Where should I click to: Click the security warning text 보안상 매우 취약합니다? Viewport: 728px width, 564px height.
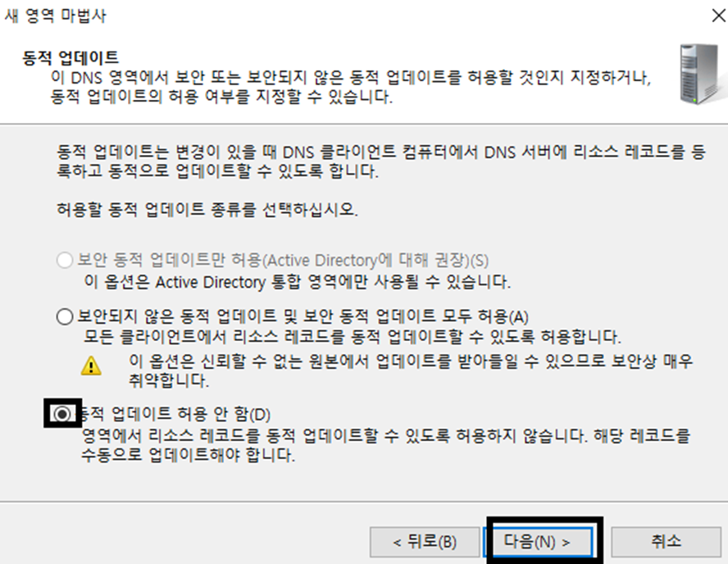[x=411, y=371]
